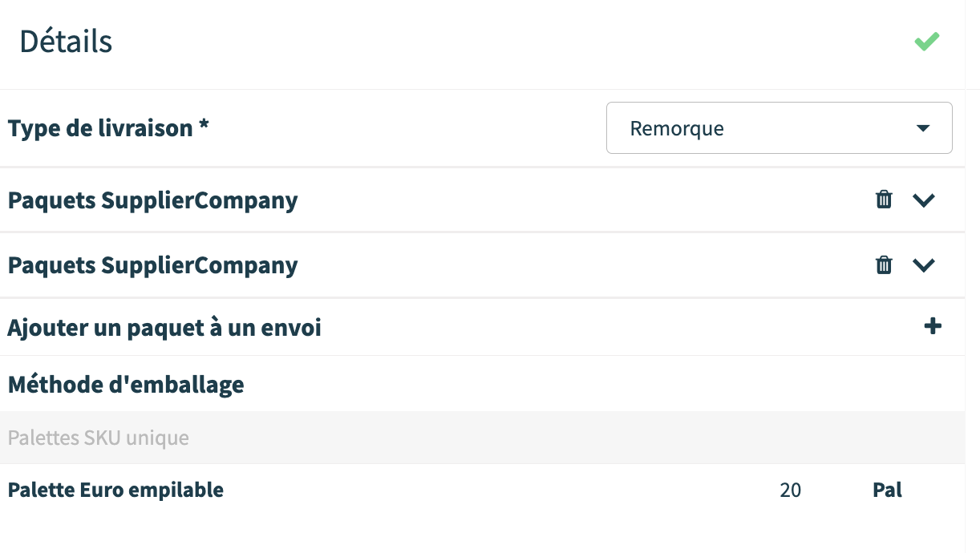Click the Détails section header
The image size is (980, 553).
(66, 41)
